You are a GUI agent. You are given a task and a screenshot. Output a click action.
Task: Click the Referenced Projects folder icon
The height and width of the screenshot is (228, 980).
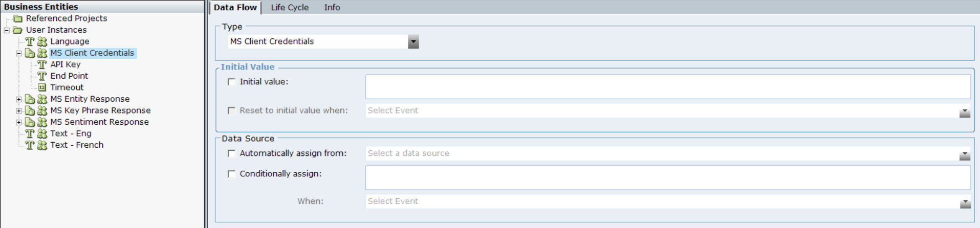[x=17, y=18]
